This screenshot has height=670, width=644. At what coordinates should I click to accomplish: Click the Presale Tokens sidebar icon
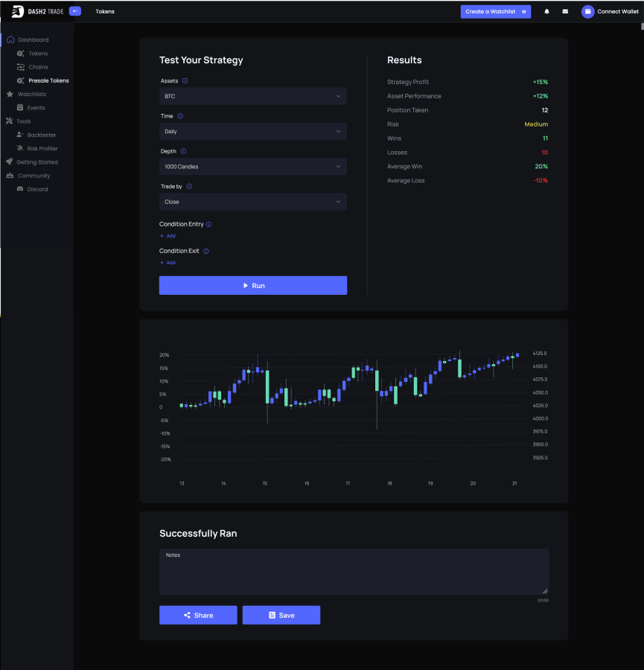(x=21, y=80)
